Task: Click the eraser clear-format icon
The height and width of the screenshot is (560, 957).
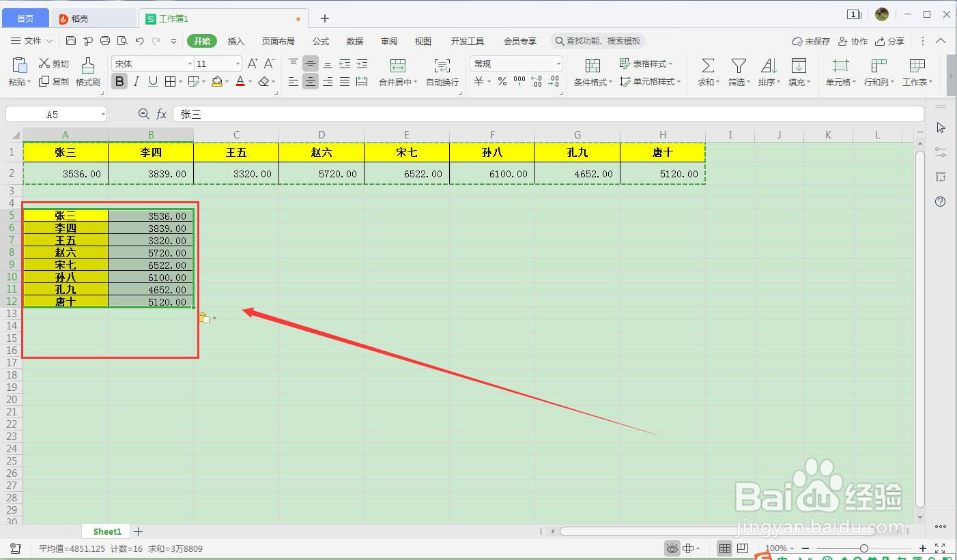Action: point(263,81)
